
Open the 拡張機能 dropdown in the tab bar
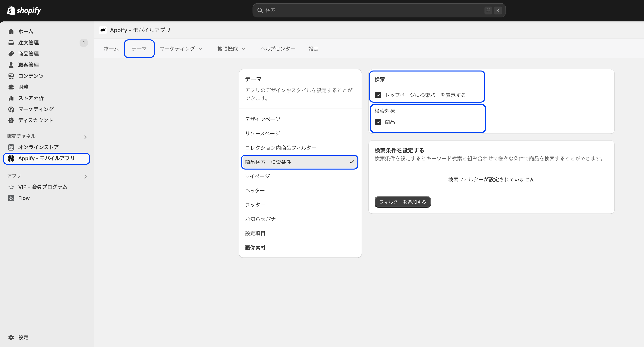point(231,49)
